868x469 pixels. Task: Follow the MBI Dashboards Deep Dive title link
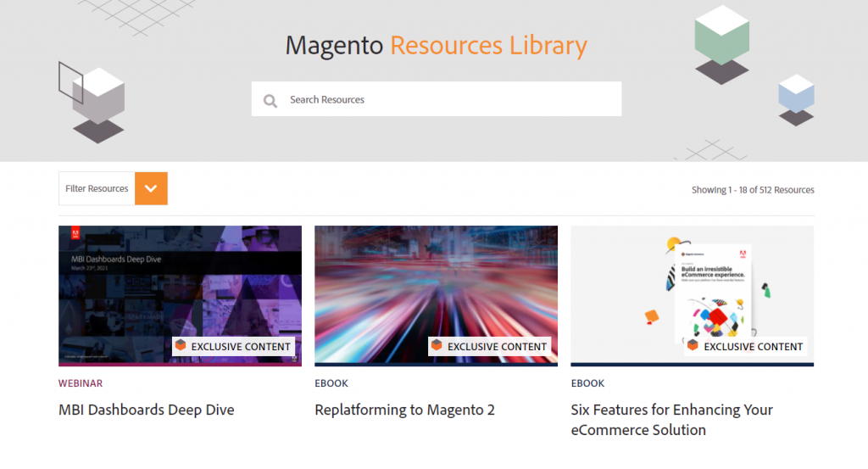(x=146, y=410)
